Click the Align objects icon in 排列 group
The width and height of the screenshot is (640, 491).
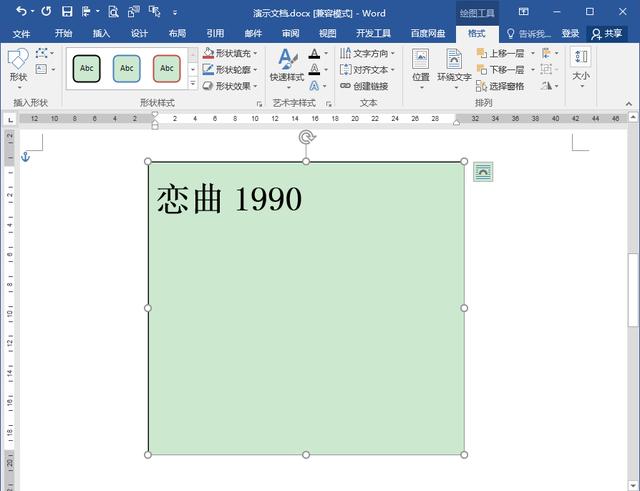tap(546, 53)
